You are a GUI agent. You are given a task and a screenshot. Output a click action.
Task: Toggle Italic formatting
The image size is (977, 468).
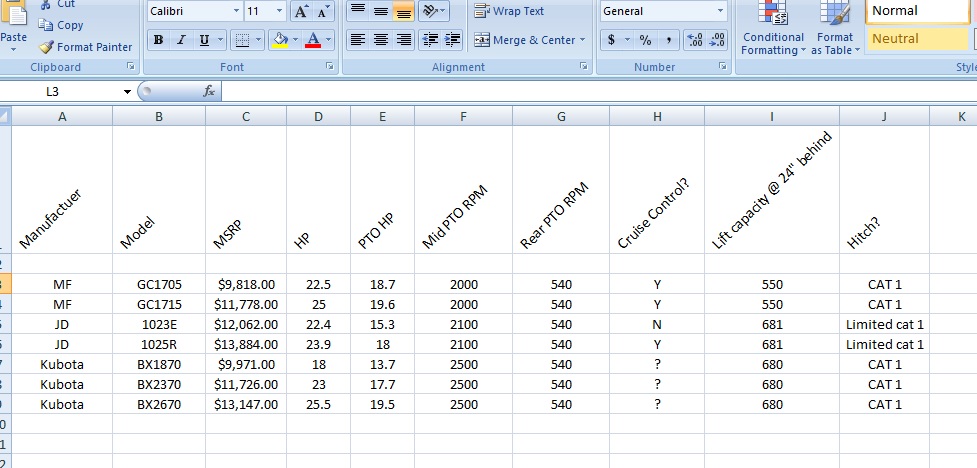(x=181, y=41)
